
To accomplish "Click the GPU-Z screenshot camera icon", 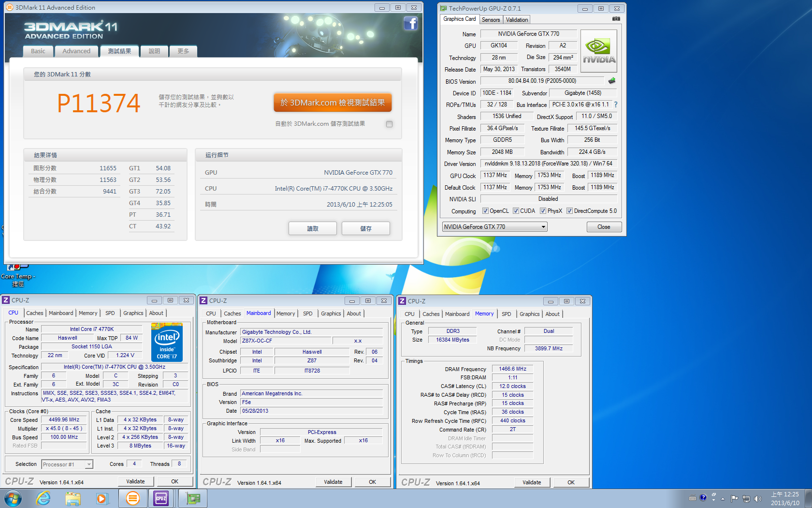I will 616,19.
